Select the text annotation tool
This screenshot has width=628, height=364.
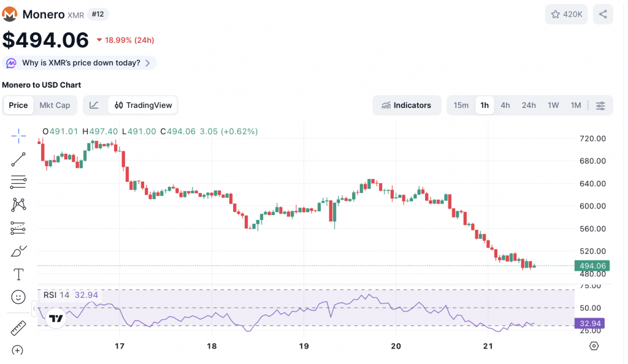[18, 274]
